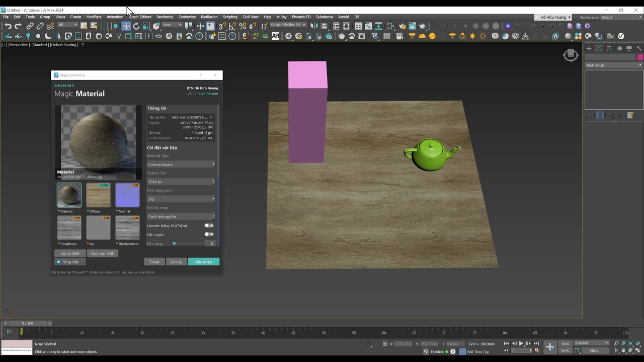Image resolution: width=644 pixels, height=362 pixels.
Task: Go to the start frame
Action: tap(506, 343)
